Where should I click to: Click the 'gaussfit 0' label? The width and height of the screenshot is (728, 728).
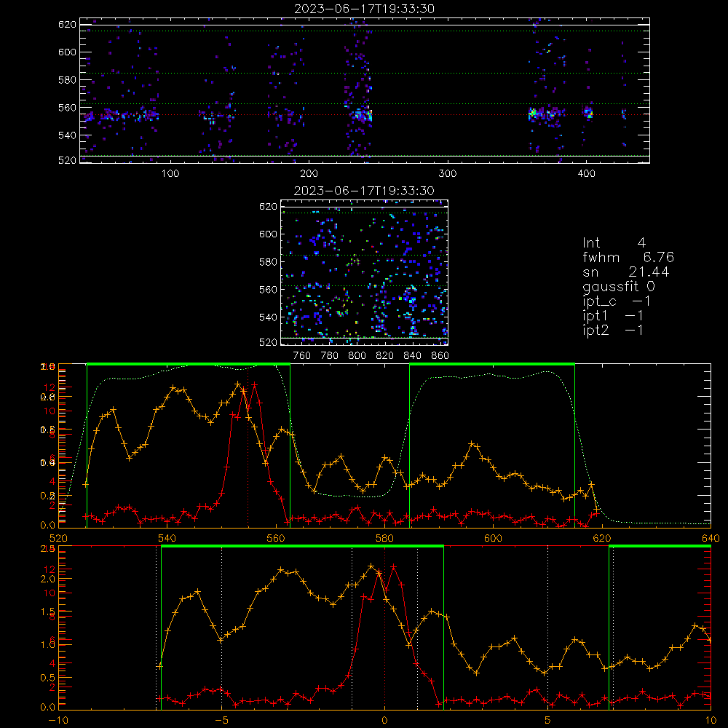tap(618, 286)
